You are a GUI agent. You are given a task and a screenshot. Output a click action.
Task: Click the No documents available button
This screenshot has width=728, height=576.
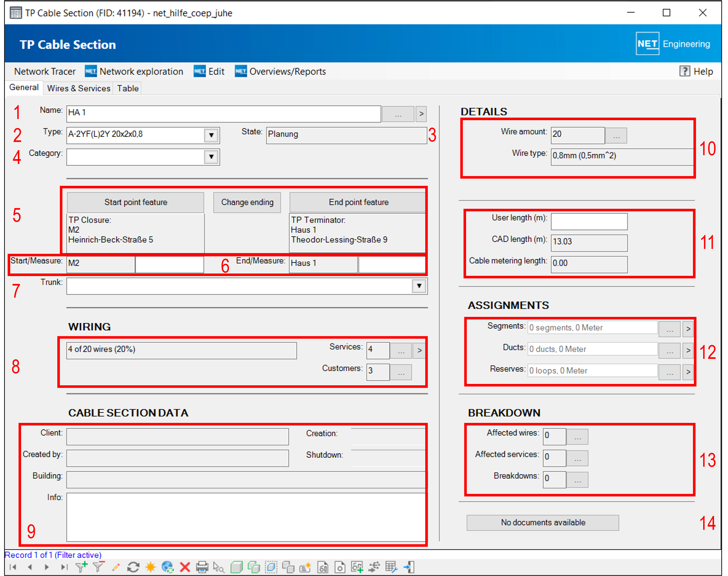(x=543, y=523)
